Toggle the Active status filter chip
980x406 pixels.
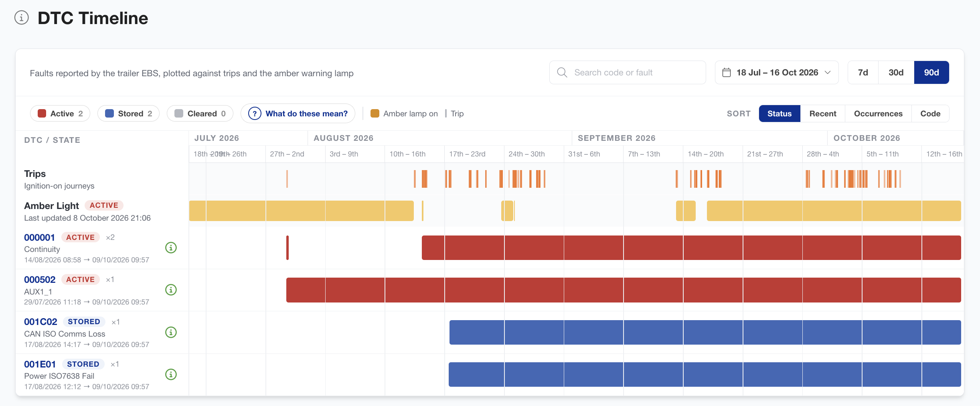(x=60, y=114)
